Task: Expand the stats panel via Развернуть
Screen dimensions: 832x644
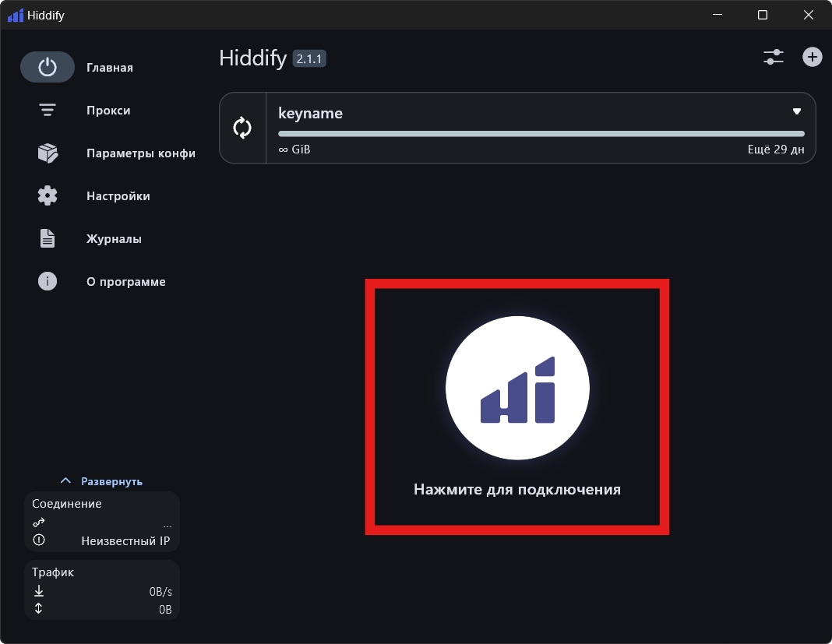Action: pyautogui.click(x=102, y=481)
